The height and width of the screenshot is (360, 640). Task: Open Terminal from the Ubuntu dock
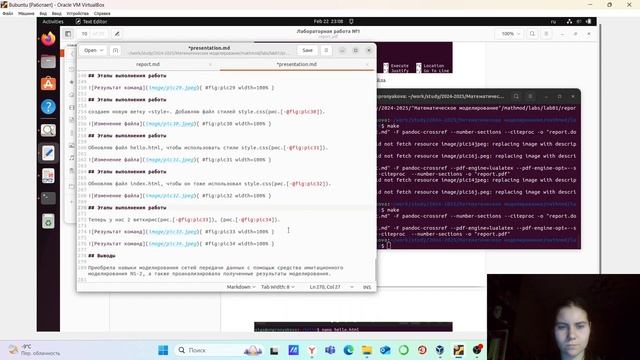(48, 198)
